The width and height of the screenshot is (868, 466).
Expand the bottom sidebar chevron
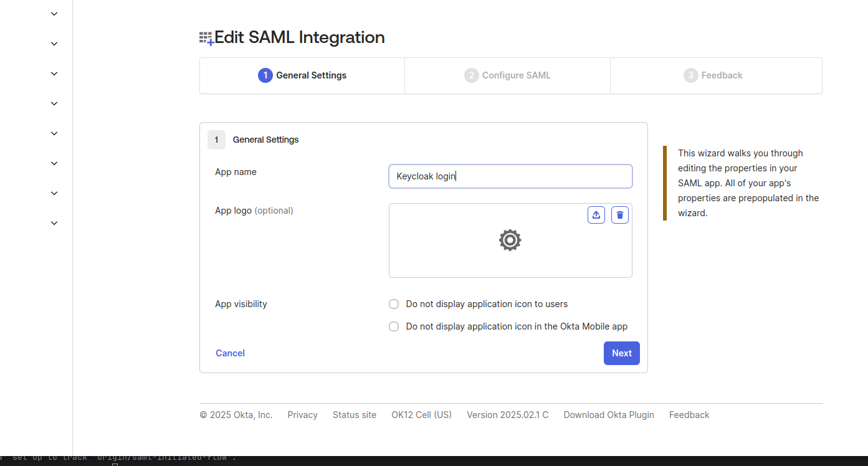[x=54, y=222]
